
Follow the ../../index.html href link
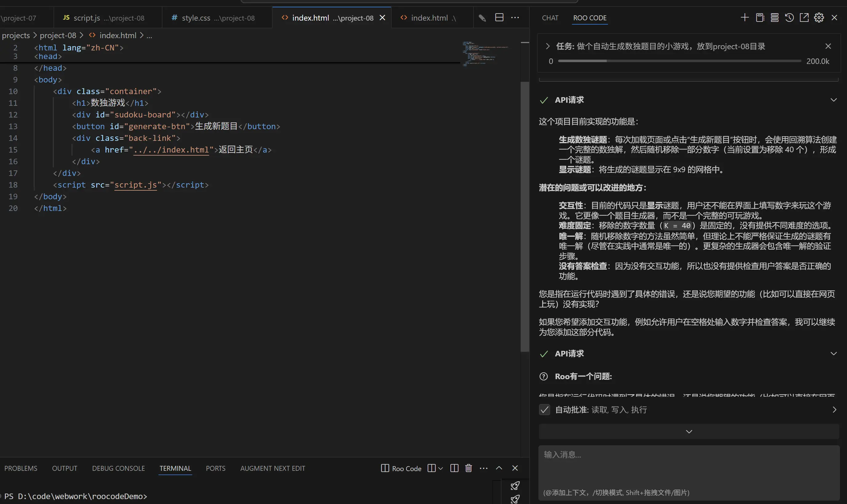[x=171, y=150]
